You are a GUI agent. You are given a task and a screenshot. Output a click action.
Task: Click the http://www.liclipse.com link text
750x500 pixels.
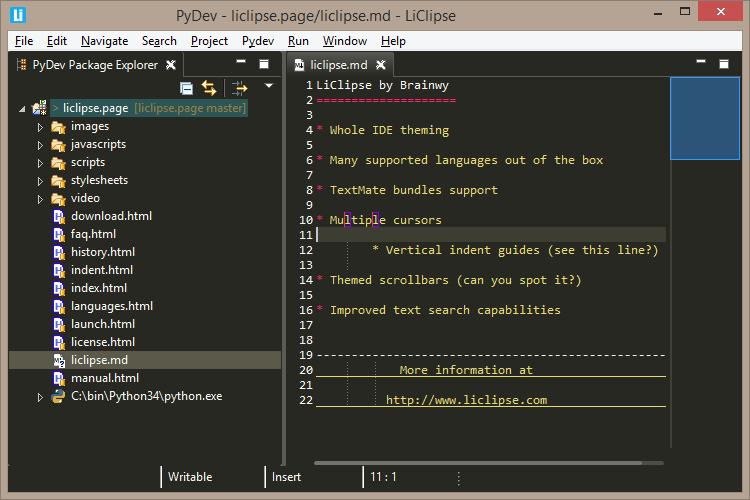(x=466, y=400)
